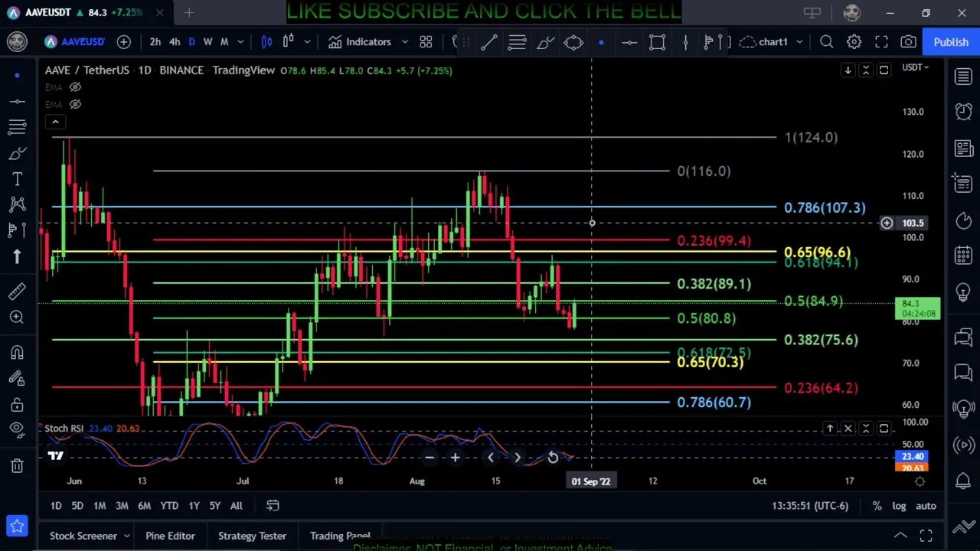980x551 pixels.
Task: Open the Strategy Tester tab
Action: coord(252,536)
